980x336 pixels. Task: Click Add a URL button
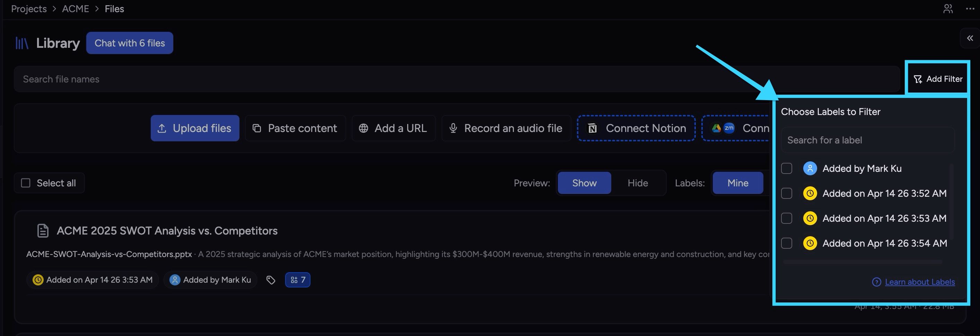[x=393, y=128]
